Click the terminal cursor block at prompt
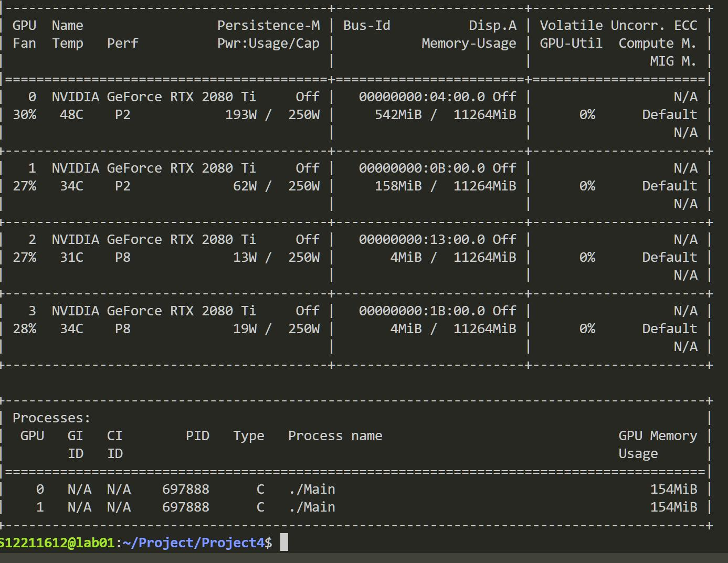Viewport: 728px width, 563px height. [284, 542]
